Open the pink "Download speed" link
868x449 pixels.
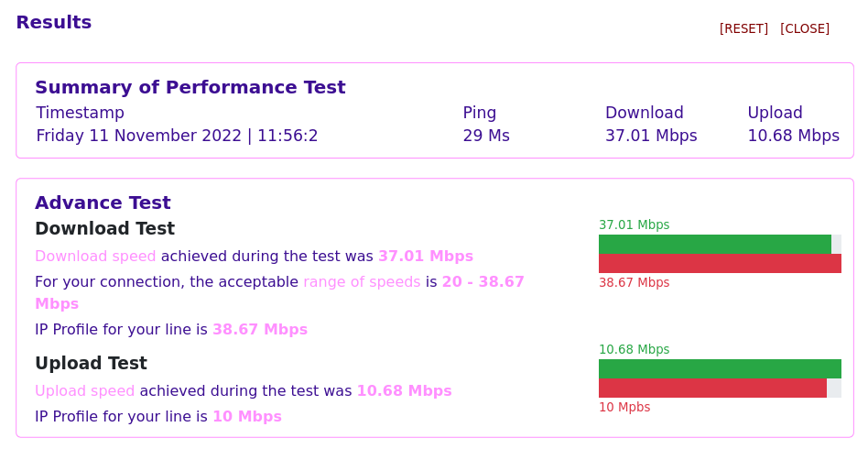[x=95, y=257]
